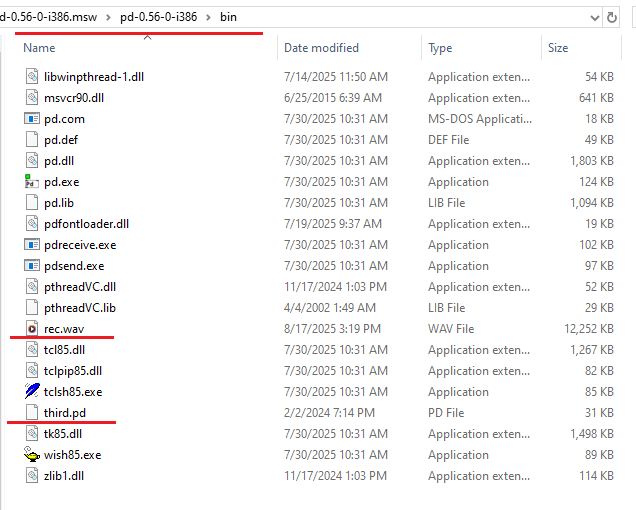
Task: Select the file name pdreceive.exe
Action: click(80, 245)
